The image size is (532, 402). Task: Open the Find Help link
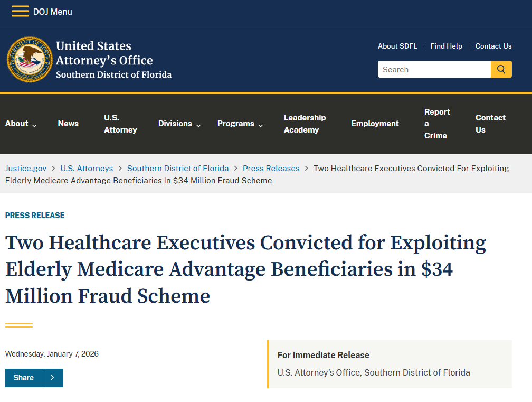pos(446,46)
